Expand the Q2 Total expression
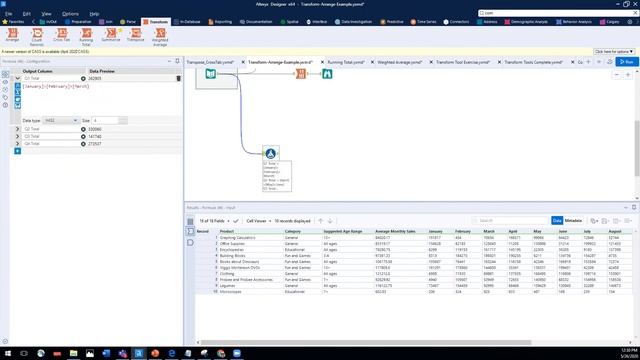This screenshot has height=360, width=640. click(x=18, y=129)
